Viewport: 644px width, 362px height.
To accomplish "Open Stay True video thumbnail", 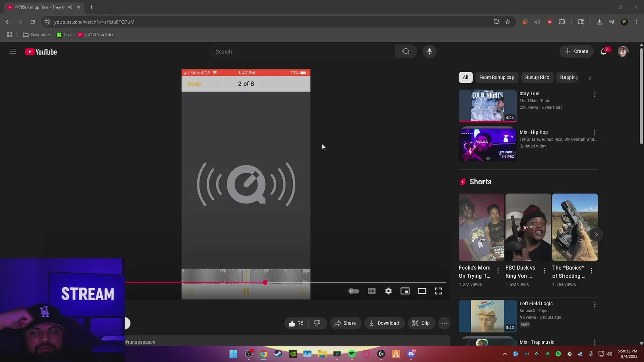I will coord(488,106).
